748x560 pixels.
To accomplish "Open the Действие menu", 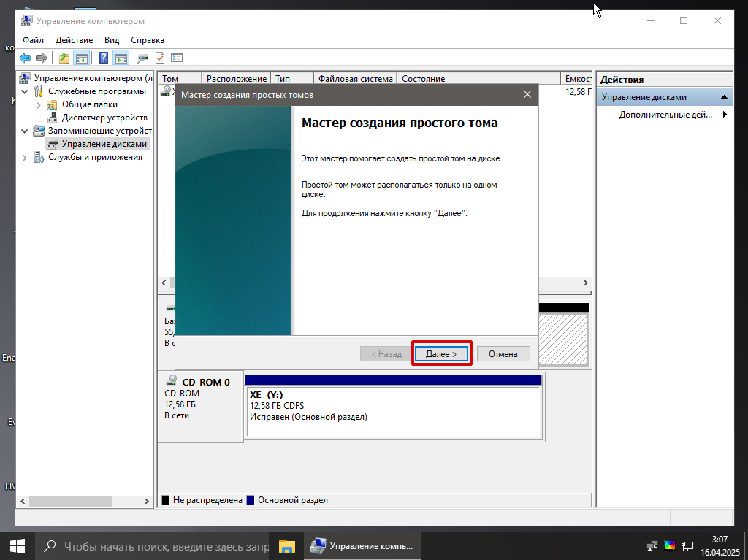I will click(x=74, y=40).
